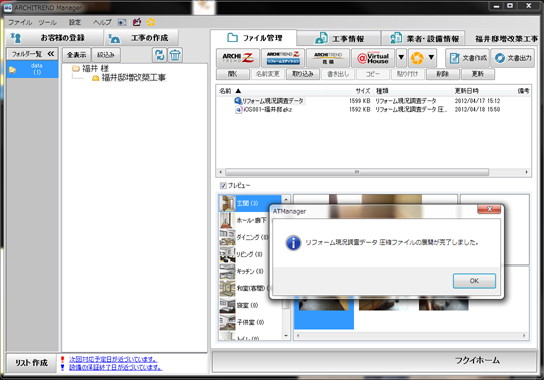This screenshot has width=544, height=380.
Task: Open お客様の登録 customer registration
Action: 54,37
